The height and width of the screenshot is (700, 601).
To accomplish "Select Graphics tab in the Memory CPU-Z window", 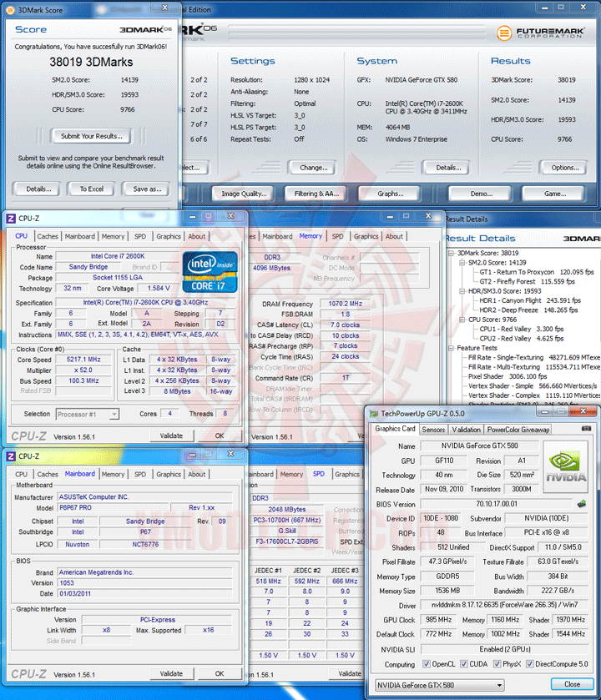I will pos(366,236).
